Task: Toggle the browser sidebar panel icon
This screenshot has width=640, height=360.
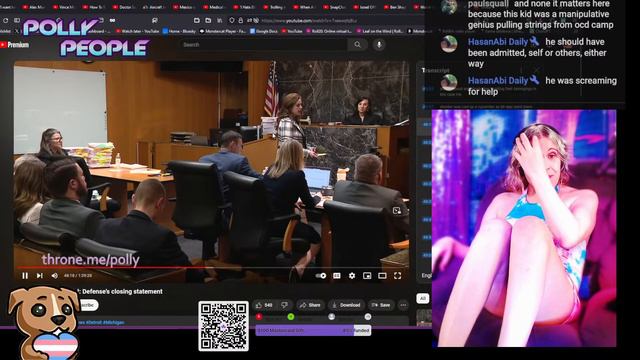Action: coord(17,20)
